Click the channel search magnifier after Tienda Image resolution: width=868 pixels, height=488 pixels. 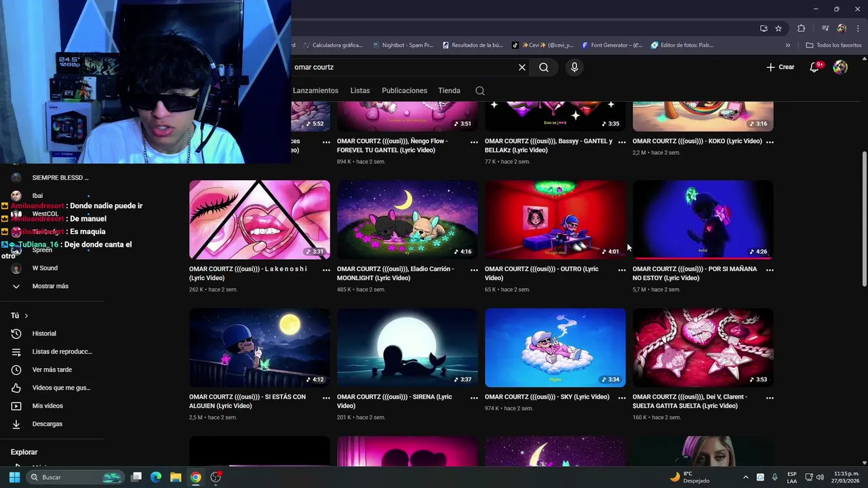pos(480,91)
